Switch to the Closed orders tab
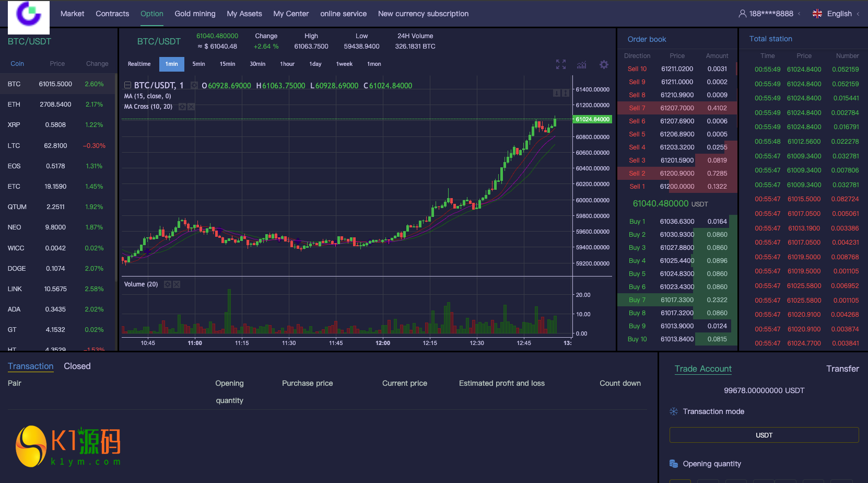The width and height of the screenshot is (868, 483). click(x=77, y=366)
